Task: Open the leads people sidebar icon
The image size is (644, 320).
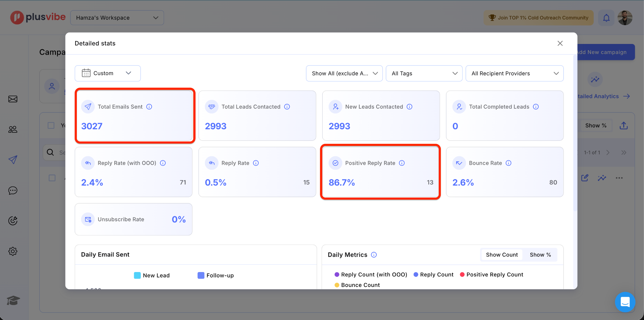Action: (13, 129)
